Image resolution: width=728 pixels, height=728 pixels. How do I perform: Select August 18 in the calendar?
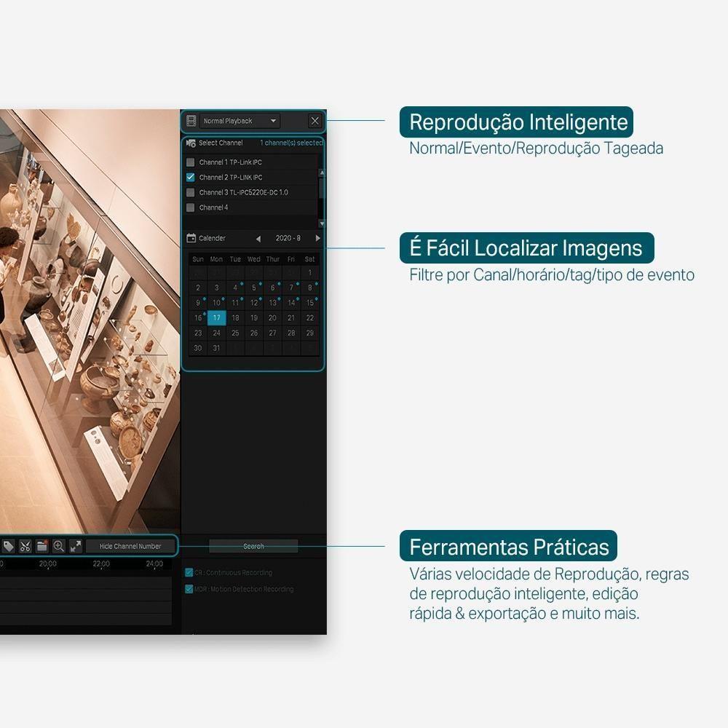point(235,318)
